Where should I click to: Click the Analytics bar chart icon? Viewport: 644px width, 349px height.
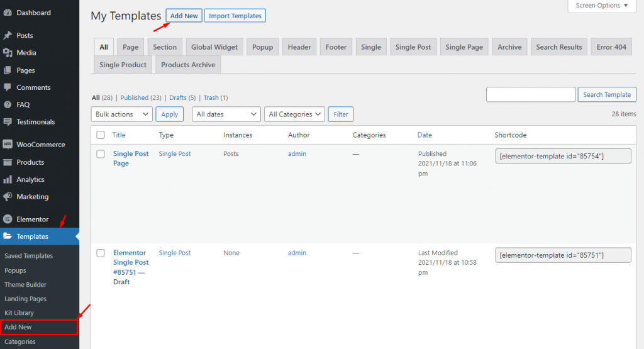click(x=8, y=179)
